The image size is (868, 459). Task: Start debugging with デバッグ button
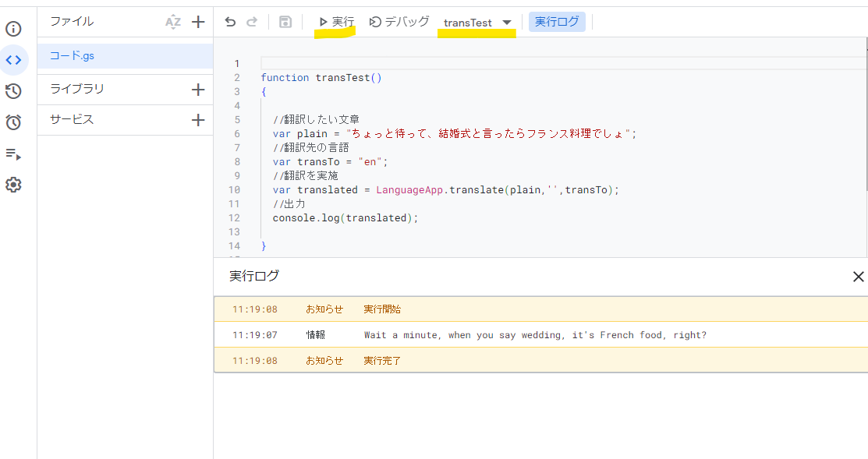(399, 22)
